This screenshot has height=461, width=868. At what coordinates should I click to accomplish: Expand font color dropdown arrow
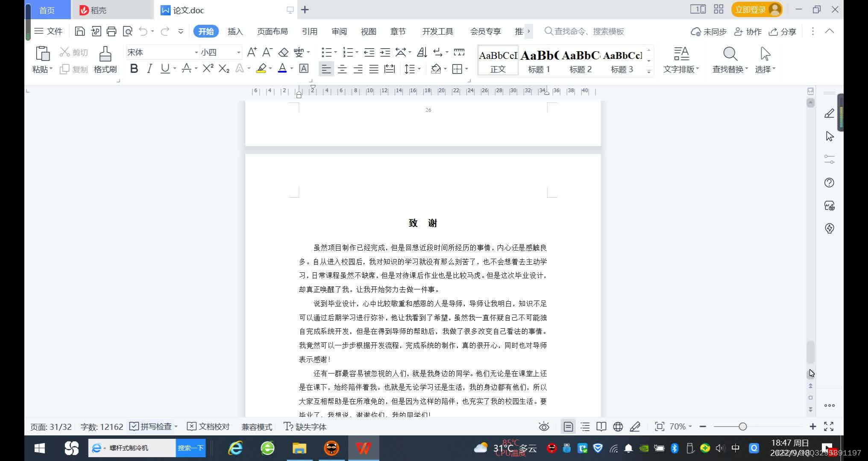(292, 69)
